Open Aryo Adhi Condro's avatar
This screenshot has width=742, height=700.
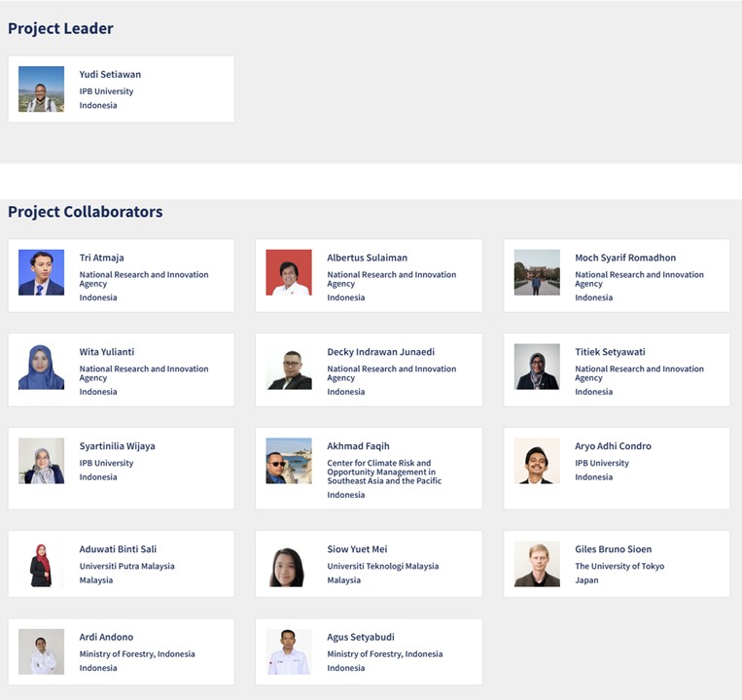pos(537,461)
